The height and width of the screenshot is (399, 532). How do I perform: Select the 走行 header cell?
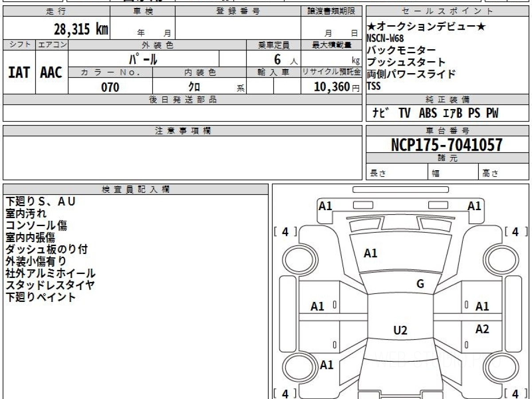pos(56,12)
